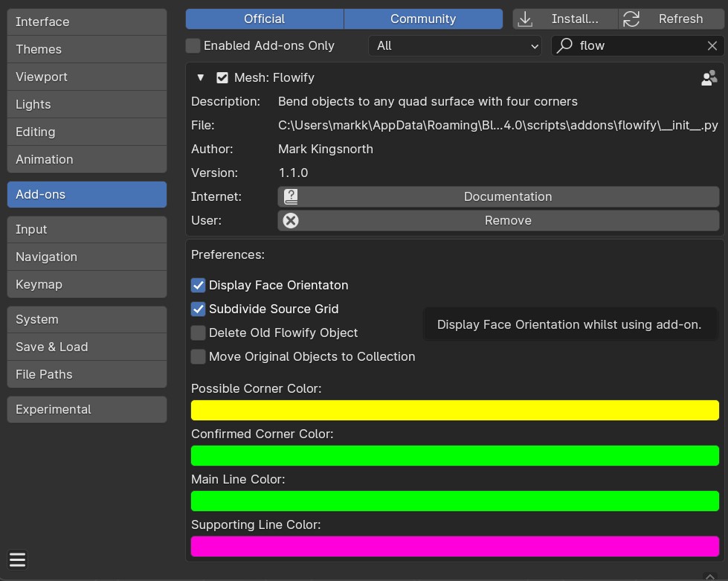Viewport: 728px width, 581px height.
Task: Click the version number 1.1.0
Action: click(293, 173)
